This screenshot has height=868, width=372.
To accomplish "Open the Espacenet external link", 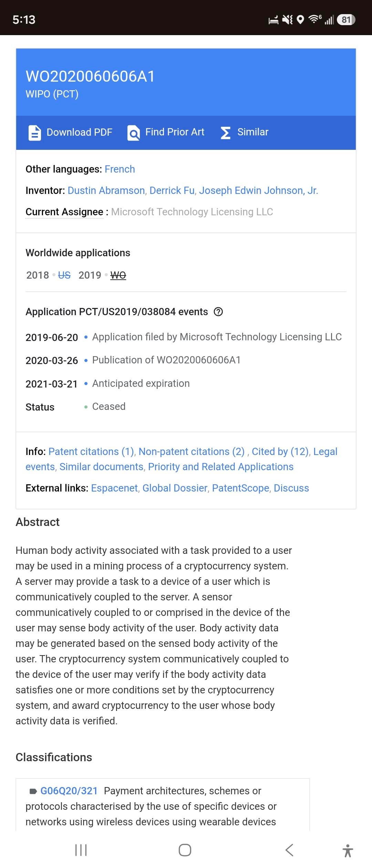I will [x=114, y=488].
